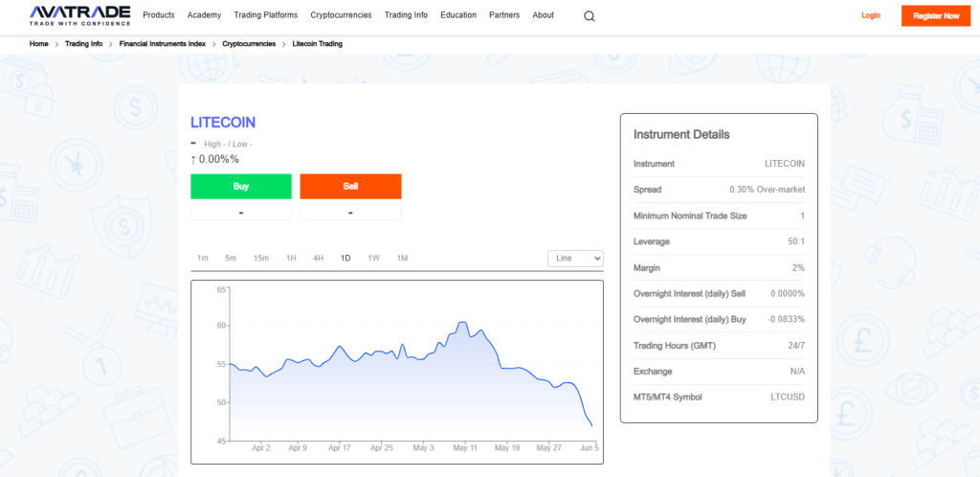Click the 50:1 leverage value
980x477 pixels.
coord(797,241)
